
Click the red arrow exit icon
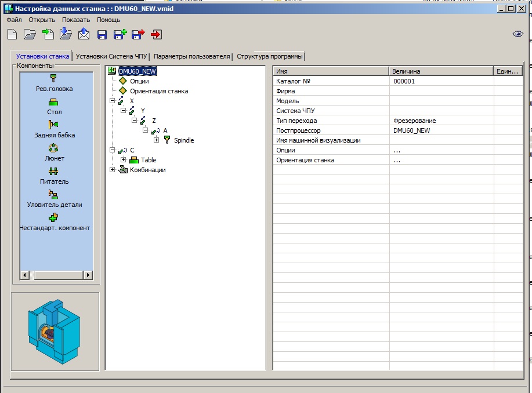pos(156,34)
